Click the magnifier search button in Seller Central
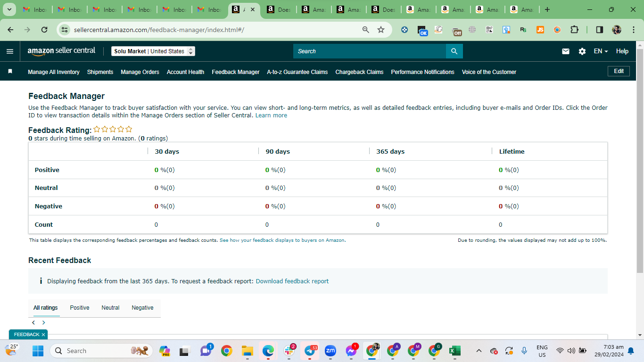Screen dimensions: 644x362 [454, 51]
